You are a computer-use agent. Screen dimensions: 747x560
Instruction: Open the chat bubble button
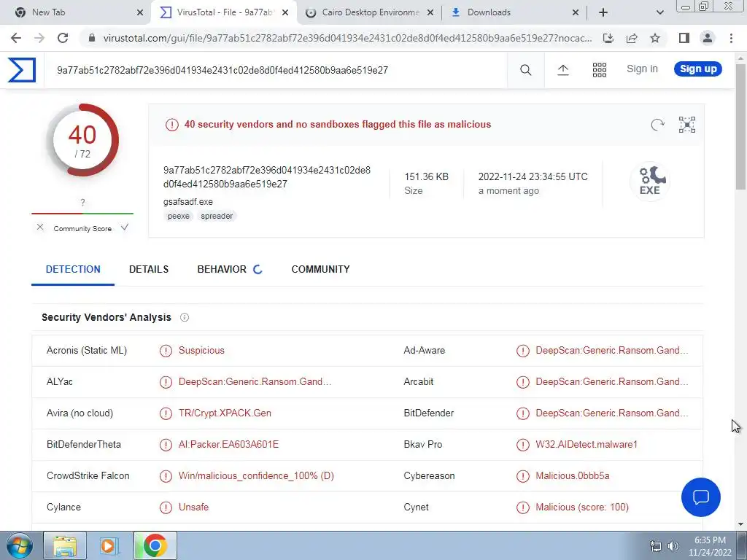click(x=701, y=497)
